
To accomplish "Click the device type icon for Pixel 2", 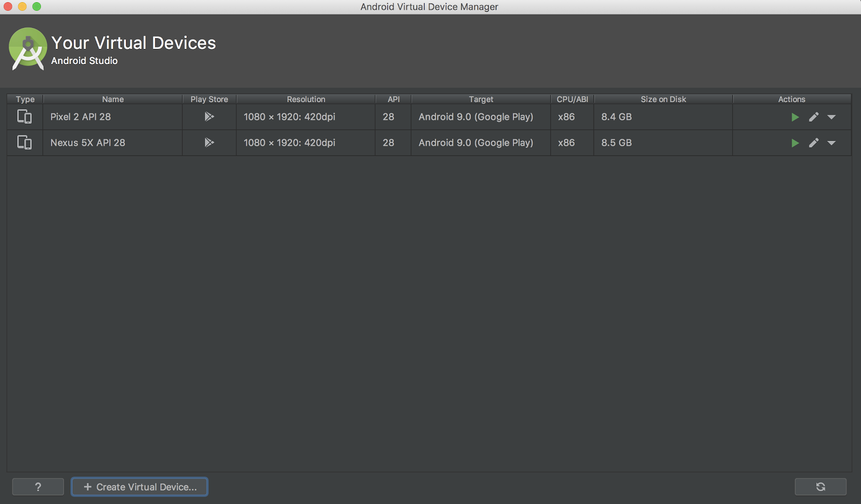I will tap(25, 117).
